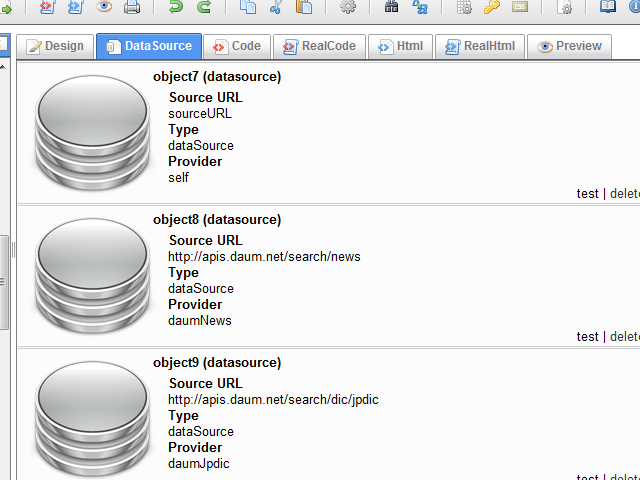
Task: Open the RealHtml tab
Action: [x=480, y=46]
